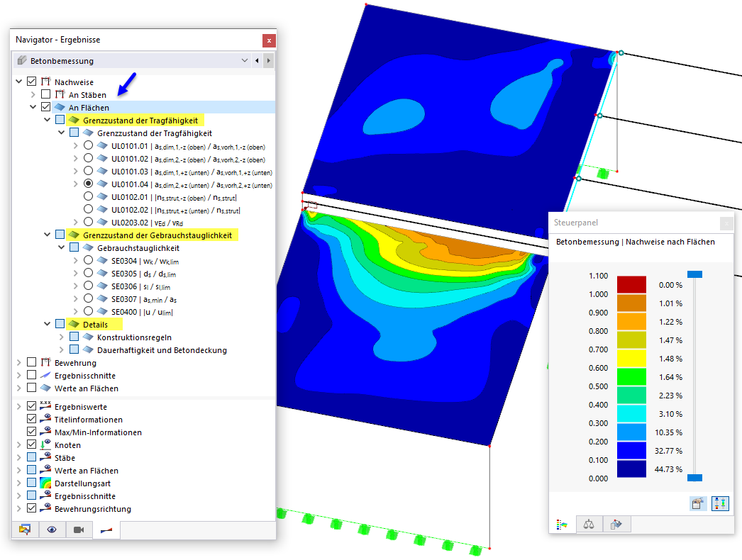
Task: Go to previous navigator category arrow
Action: point(257,60)
